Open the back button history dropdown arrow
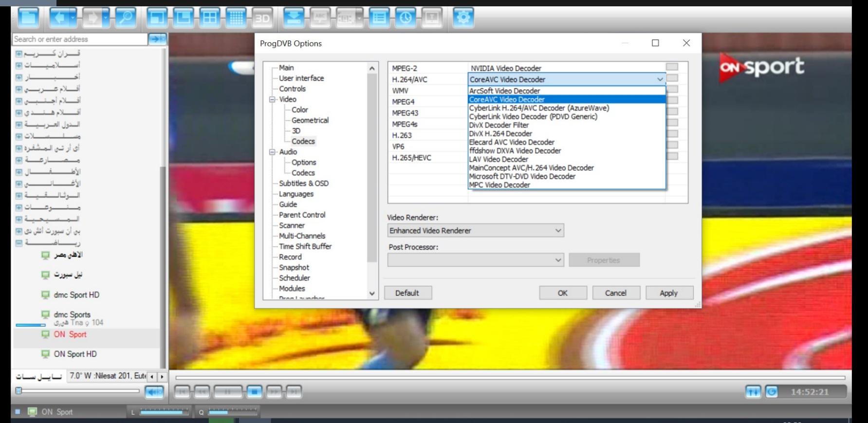The image size is (868, 423). pyautogui.click(x=73, y=18)
